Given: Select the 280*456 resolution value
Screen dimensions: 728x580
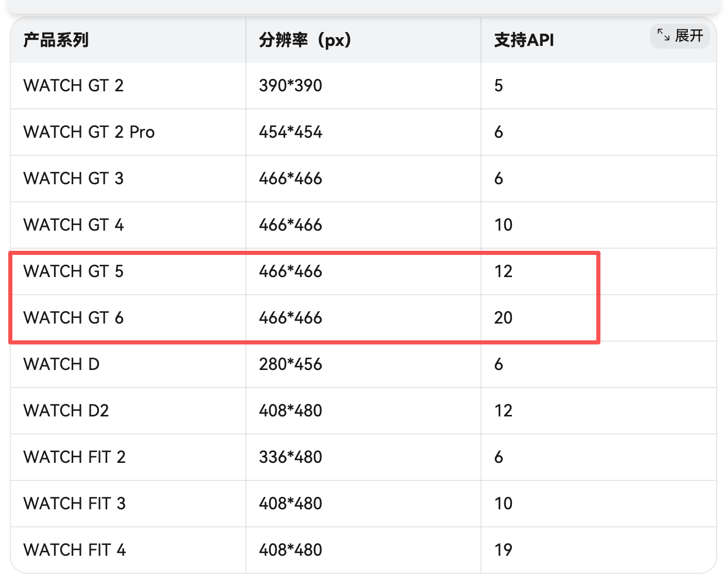Looking at the screenshot, I should click(291, 364).
